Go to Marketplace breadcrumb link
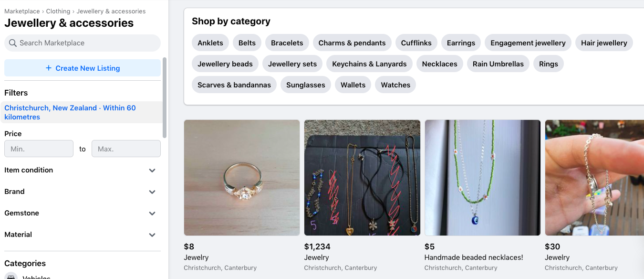Screen dimensions: 644x279 pyautogui.click(x=22, y=11)
